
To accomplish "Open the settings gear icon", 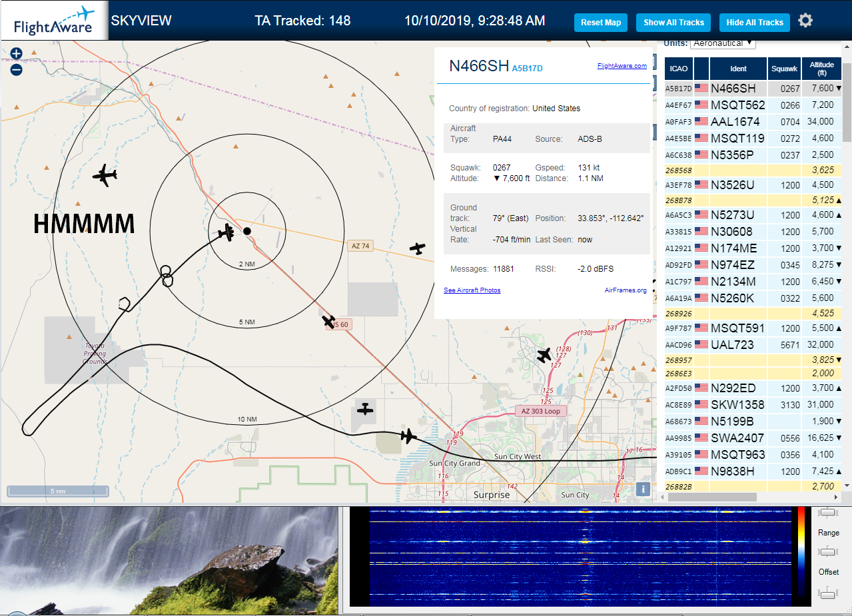I will (805, 21).
